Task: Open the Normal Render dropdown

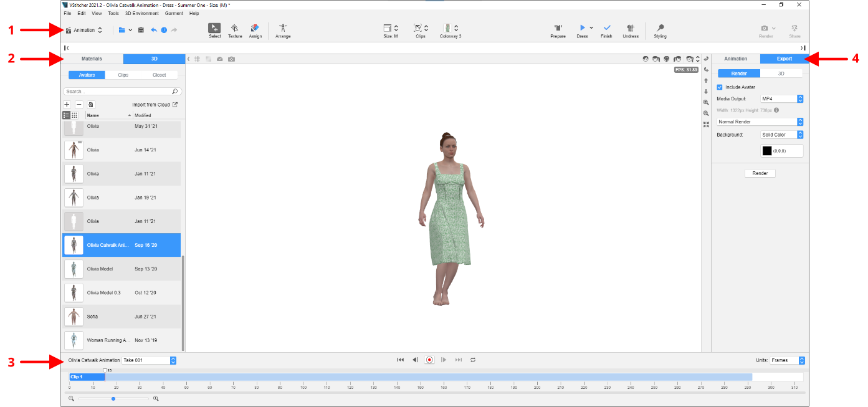Action: [760, 122]
